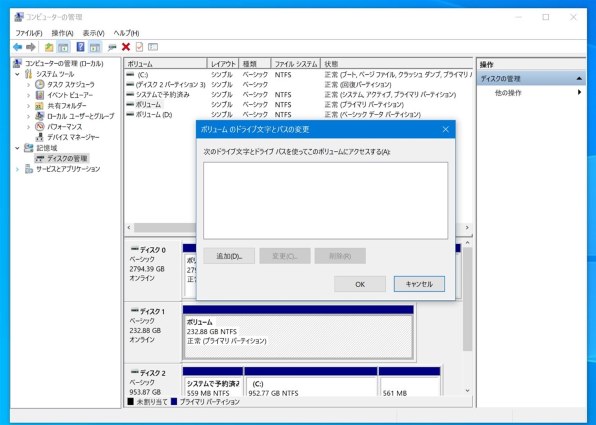Open イベント ビューアー node
Screen dimensions: 596x425
[x=70, y=95]
